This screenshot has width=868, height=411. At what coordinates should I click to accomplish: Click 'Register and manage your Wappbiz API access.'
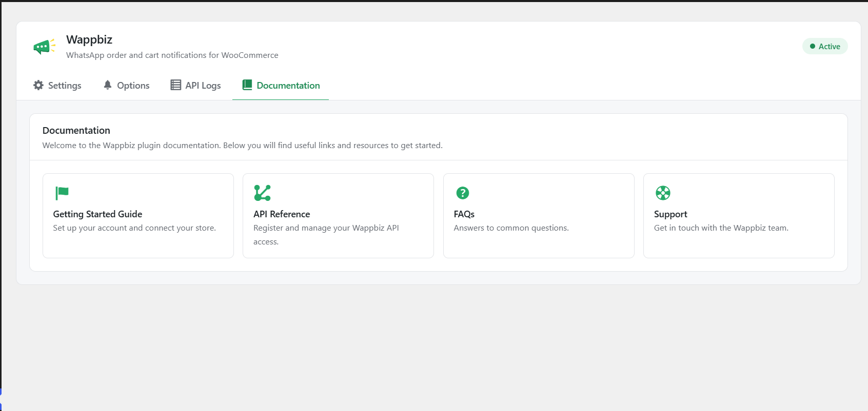(326, 235)
